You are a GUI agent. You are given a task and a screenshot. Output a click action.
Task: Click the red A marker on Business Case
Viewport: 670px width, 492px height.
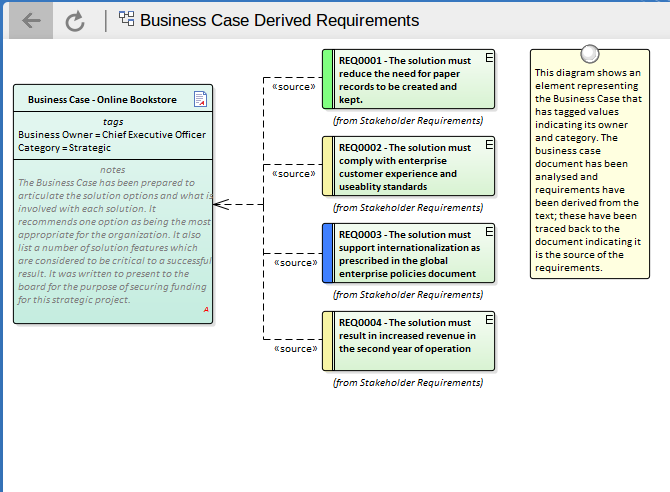point(206,310)
